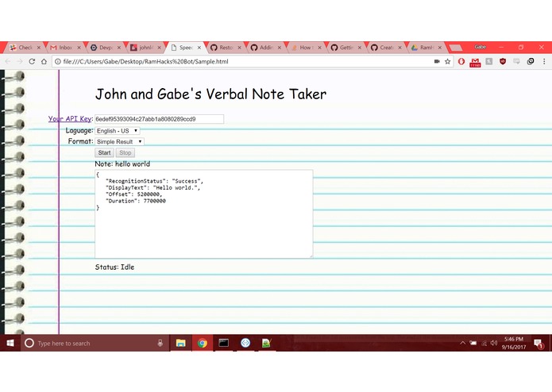The image size is (552, 392).
Task: Click the Cortana circle icon
Action: pyautogui.click(x=29, y=343)
